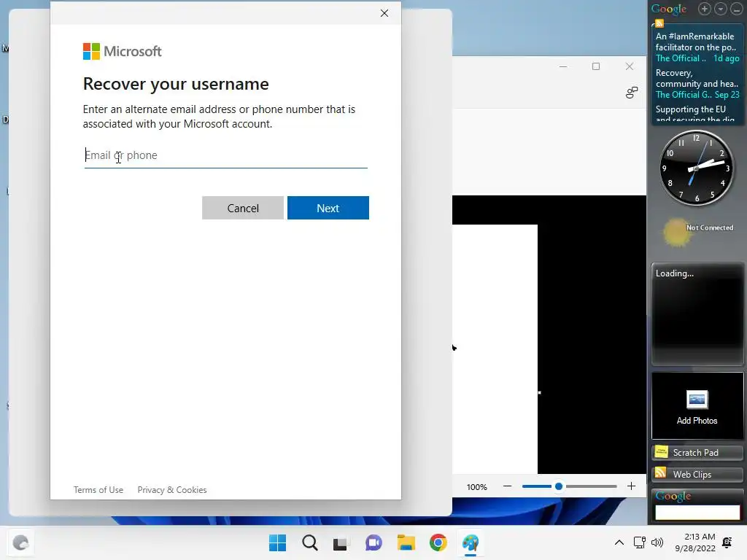Open the Terms of Use link

[98, 489]
